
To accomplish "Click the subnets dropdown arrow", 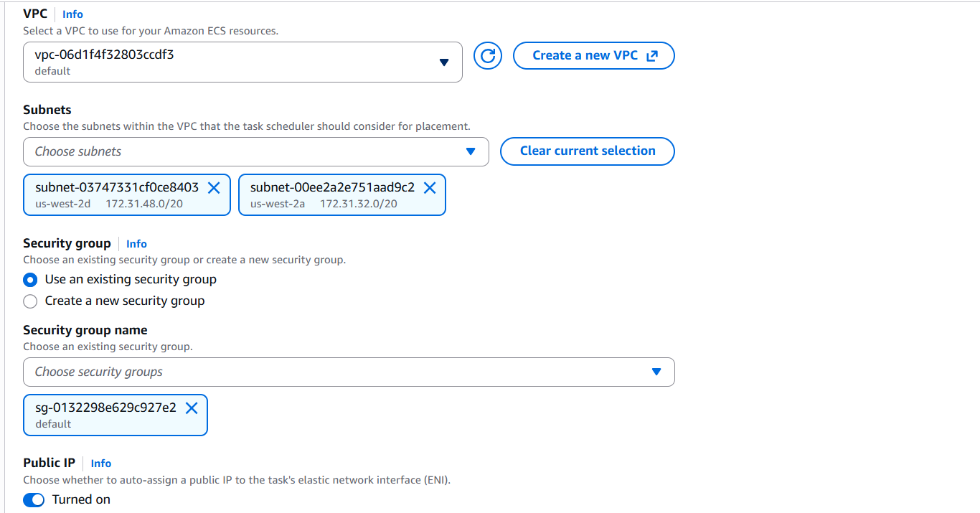I will pyautogui.click(x=471, y=151).
